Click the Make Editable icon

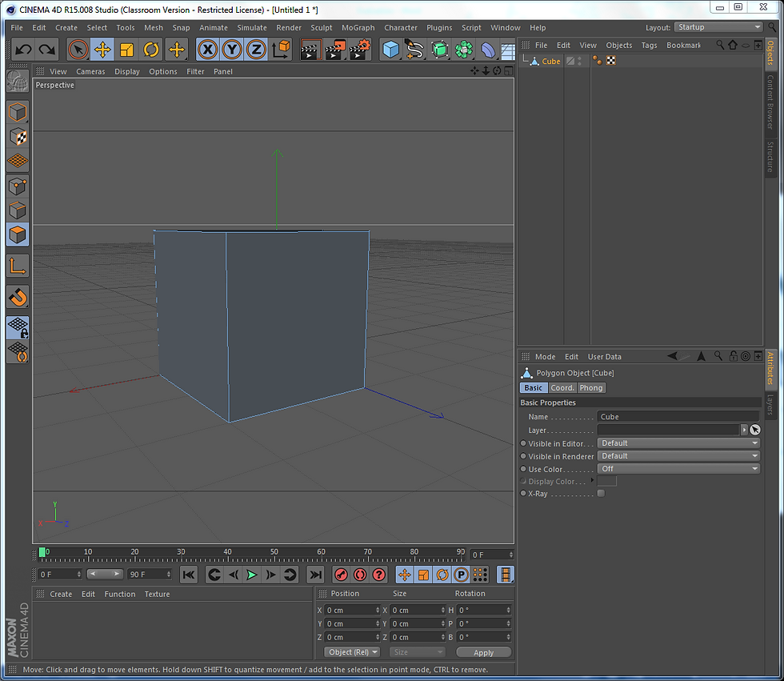18,82
